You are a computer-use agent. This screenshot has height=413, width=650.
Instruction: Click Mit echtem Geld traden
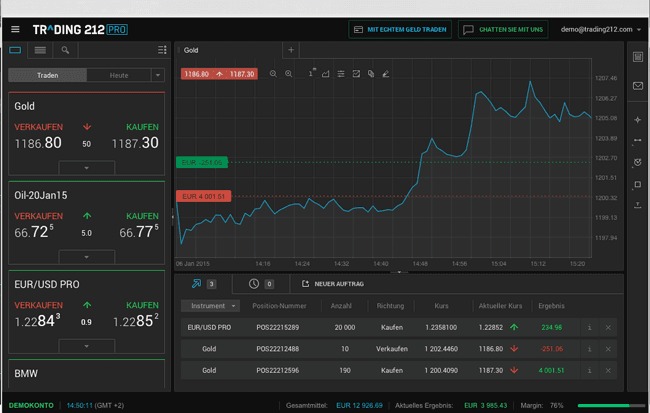coord(400,29)
